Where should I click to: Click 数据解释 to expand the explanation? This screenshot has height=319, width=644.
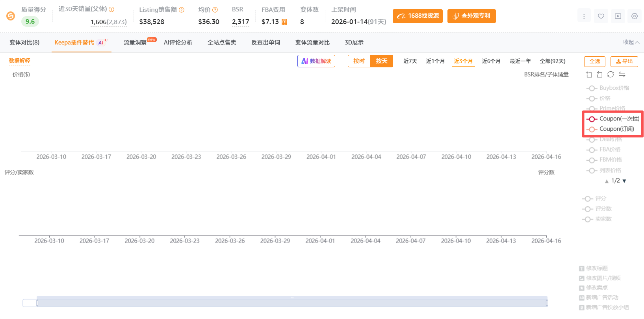(x=20, y=61)
